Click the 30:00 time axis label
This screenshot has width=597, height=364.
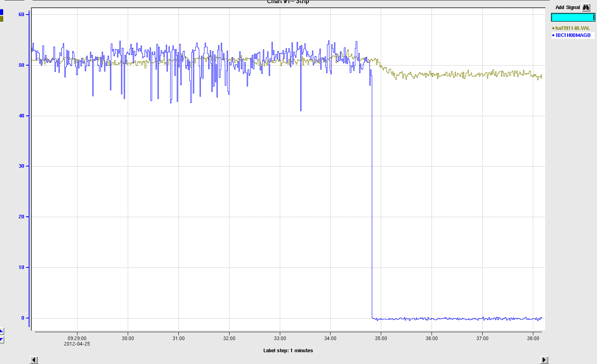(128, 338)
